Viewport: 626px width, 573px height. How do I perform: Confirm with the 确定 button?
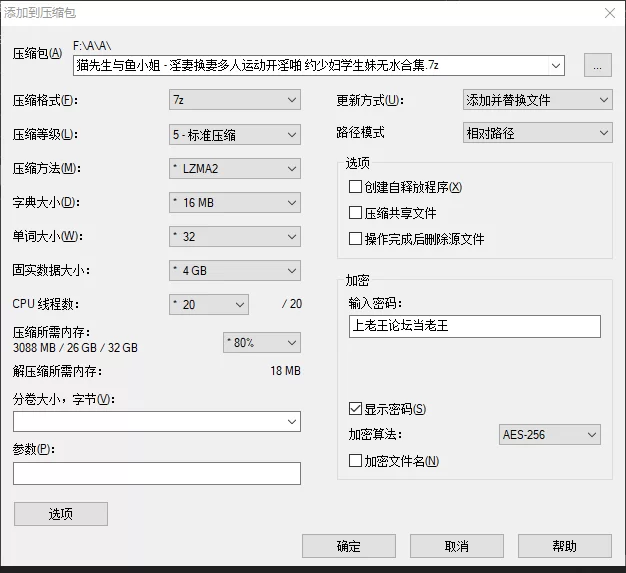pos(349,546)
